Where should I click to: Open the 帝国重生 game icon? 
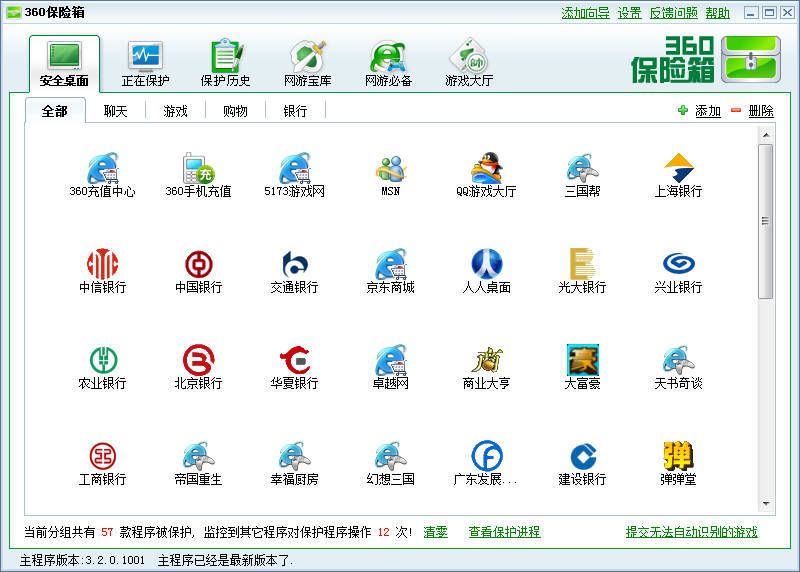[x=198, y=463]
